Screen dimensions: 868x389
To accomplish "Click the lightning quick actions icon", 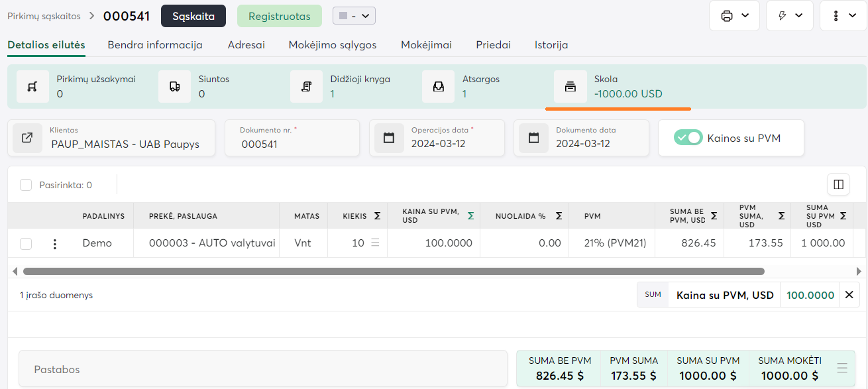I will 782,16.
